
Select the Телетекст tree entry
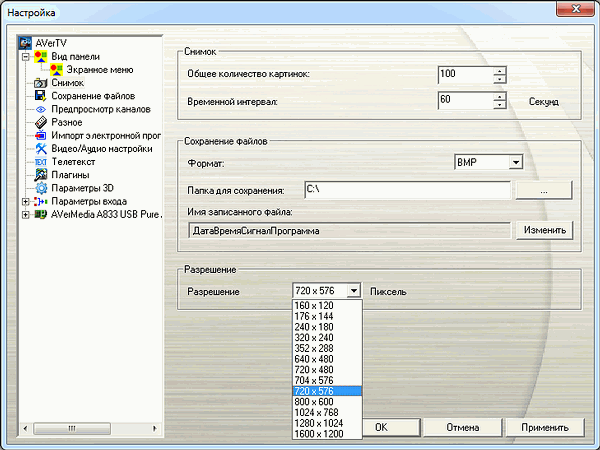(73, 162)
